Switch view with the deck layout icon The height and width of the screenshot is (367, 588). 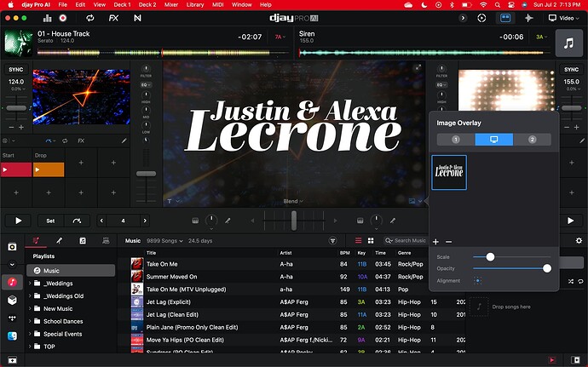505,18
